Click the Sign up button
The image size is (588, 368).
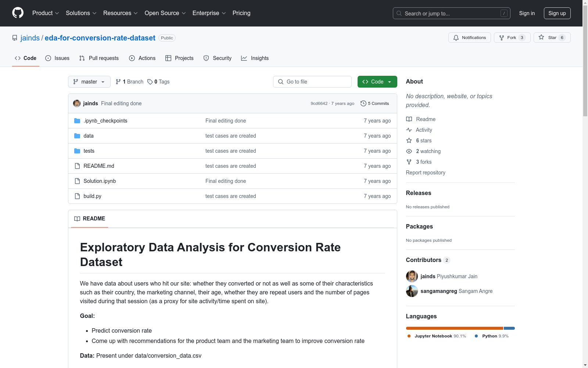pos(557,13)
